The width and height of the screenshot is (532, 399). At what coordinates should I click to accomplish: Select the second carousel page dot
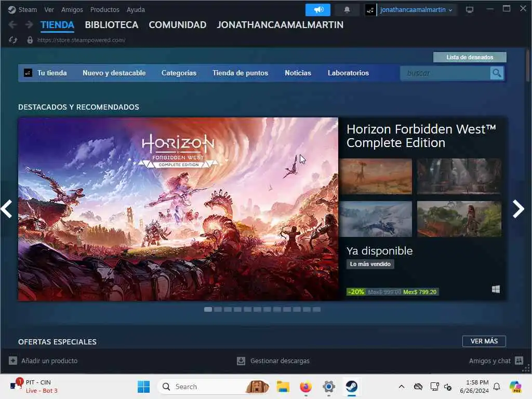218,310
